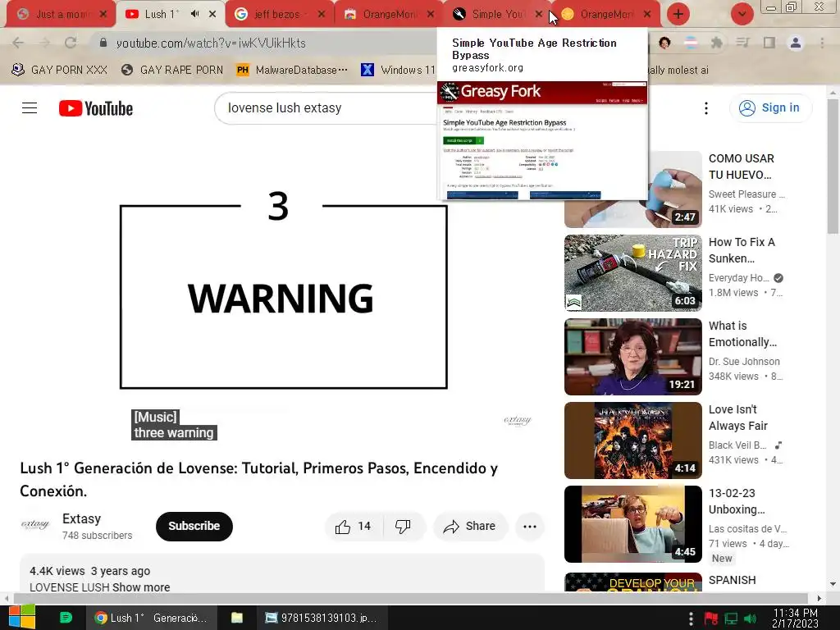Open YouTube settings three-dot menu
The image size is (840, 630).
(706, 108)
